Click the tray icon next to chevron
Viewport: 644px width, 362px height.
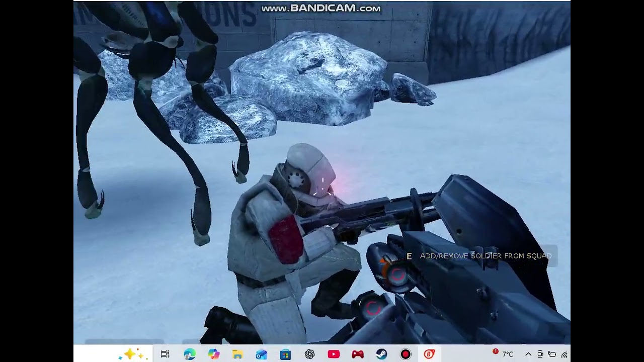click(540, 354)
